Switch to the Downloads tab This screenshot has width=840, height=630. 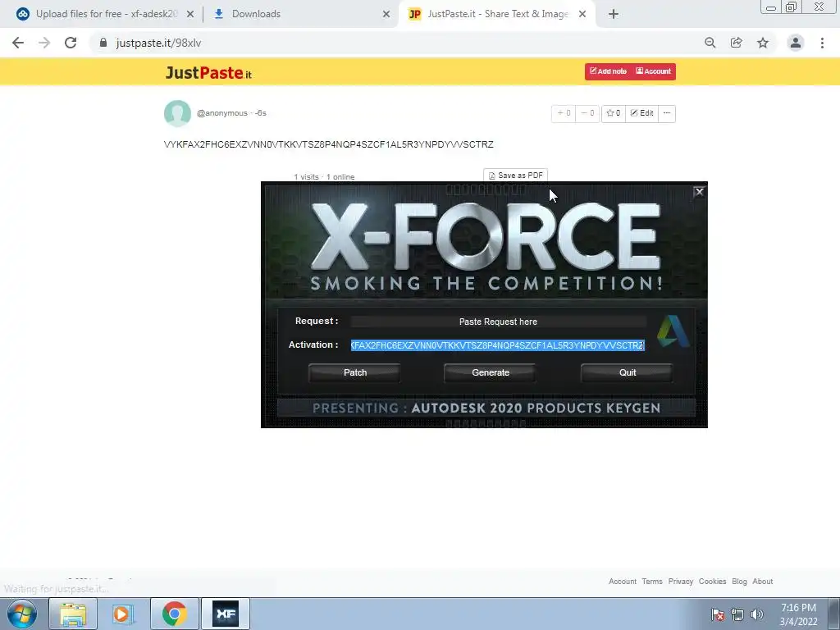coord(300,15)
